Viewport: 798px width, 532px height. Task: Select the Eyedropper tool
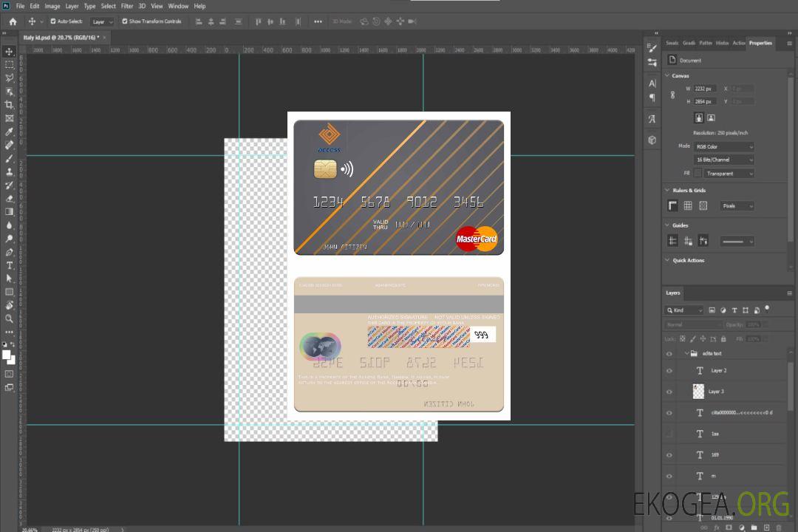9,132
